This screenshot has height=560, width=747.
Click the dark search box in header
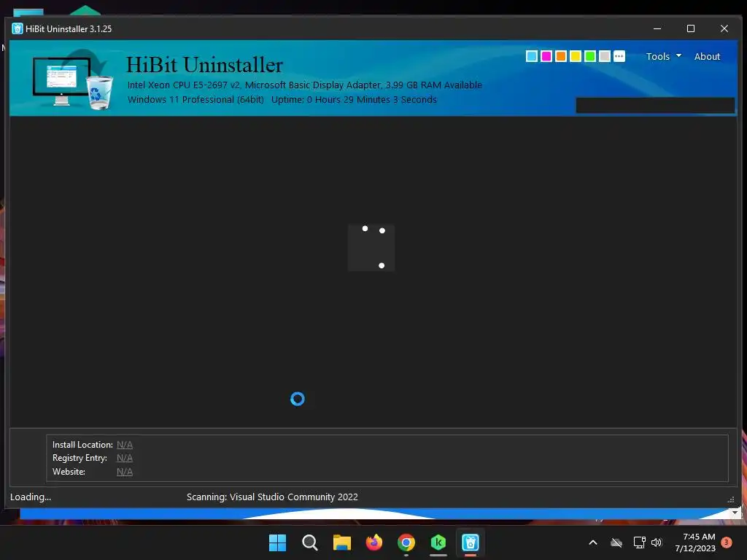[655, 105]
